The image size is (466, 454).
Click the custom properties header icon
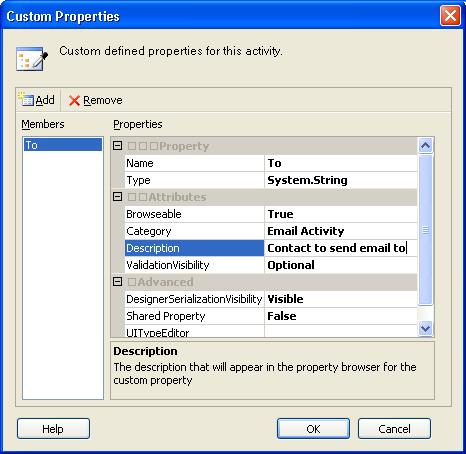point(32,58)
